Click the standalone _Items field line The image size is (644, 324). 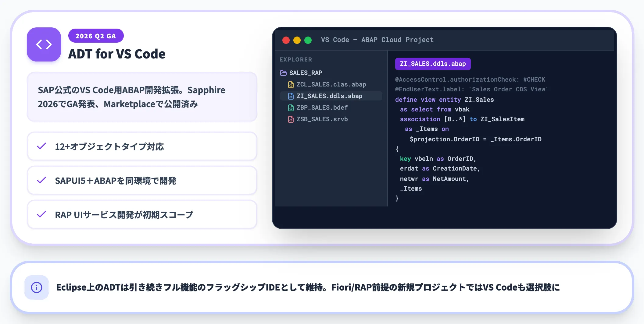pos(411,188)
